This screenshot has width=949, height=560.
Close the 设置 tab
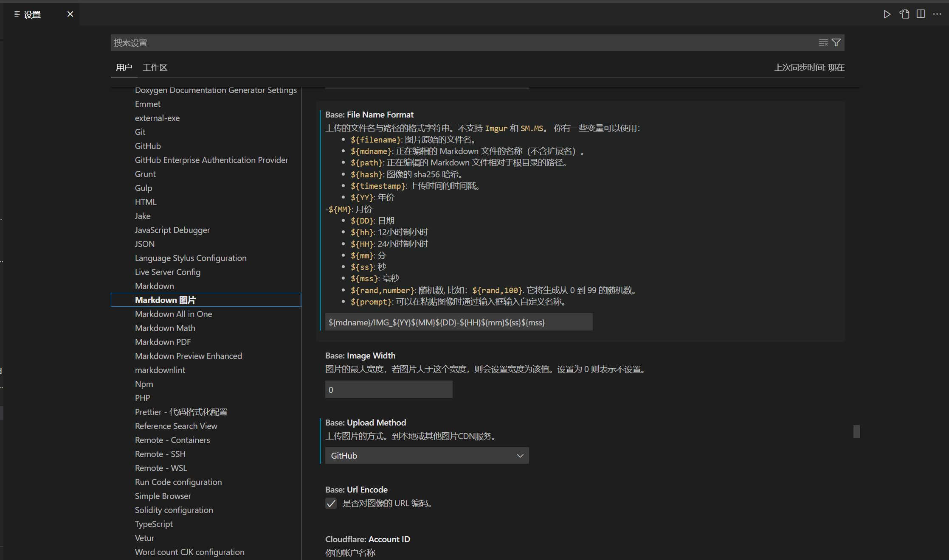(x=70, y=14)
